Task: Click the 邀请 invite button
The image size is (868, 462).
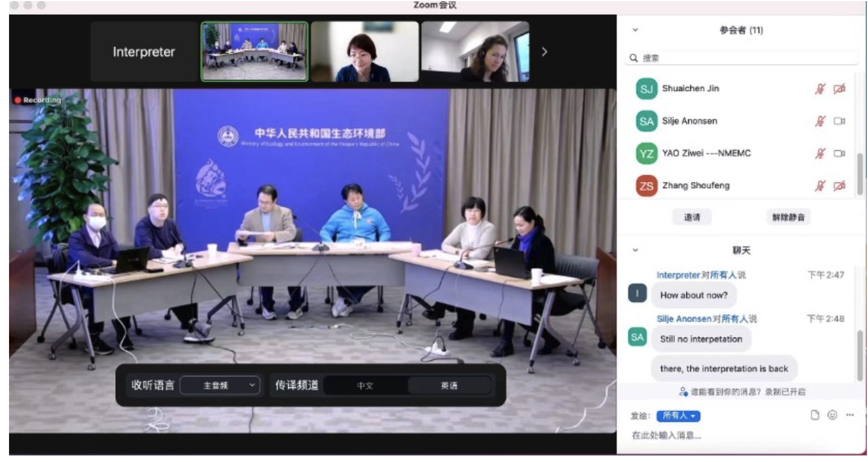Action: click(692, 217)
